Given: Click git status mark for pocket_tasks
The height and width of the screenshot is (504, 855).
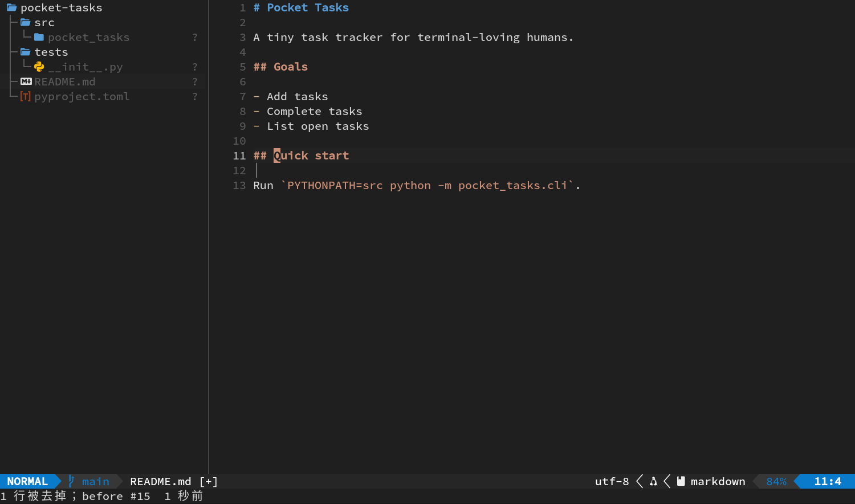Looking at the screenshot, I should (195, 38).
